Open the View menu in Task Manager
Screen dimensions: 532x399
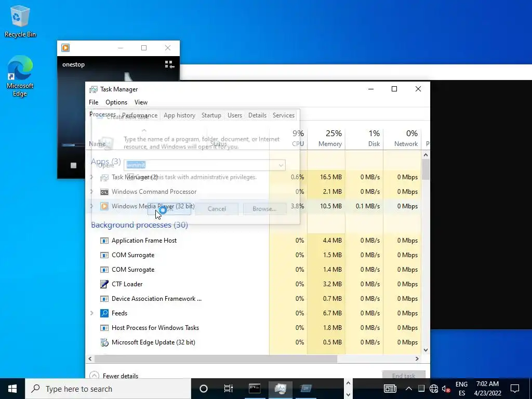(x=141, y=102)
